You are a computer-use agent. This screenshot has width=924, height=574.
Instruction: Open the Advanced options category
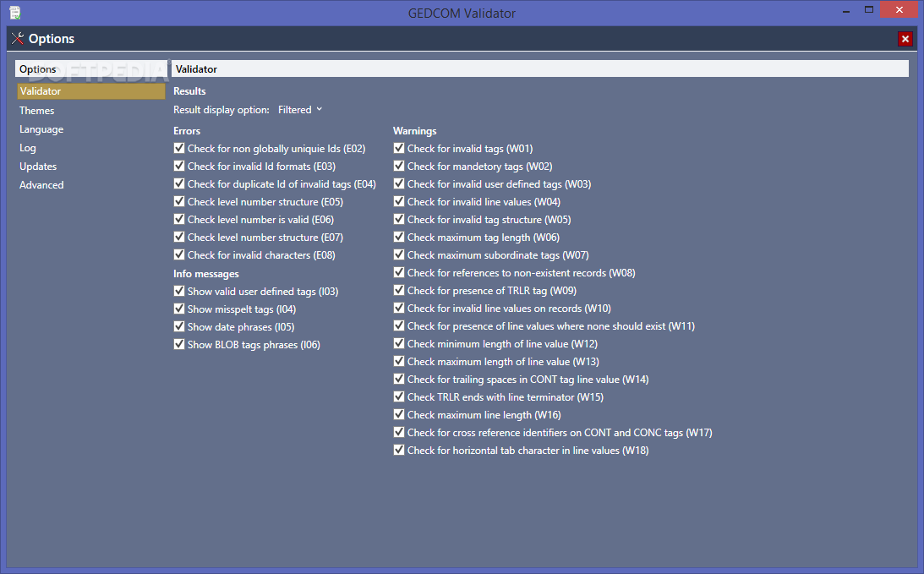coord(41,185)
